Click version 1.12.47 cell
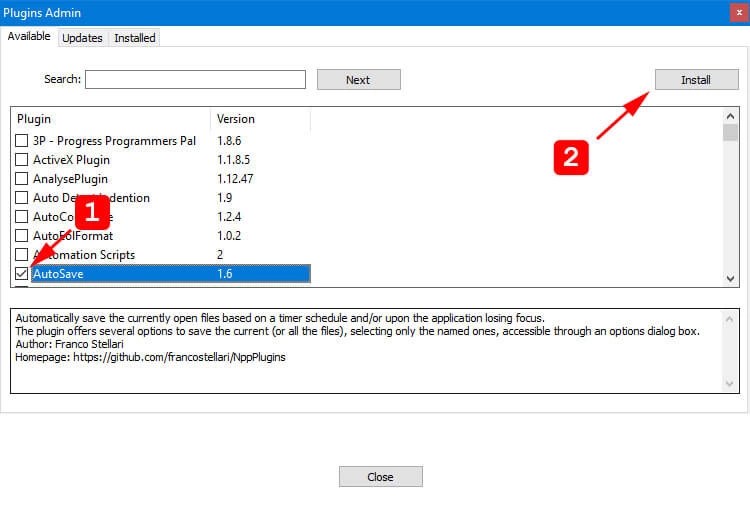The image size is (750, 514). click(x=235, y=179)
